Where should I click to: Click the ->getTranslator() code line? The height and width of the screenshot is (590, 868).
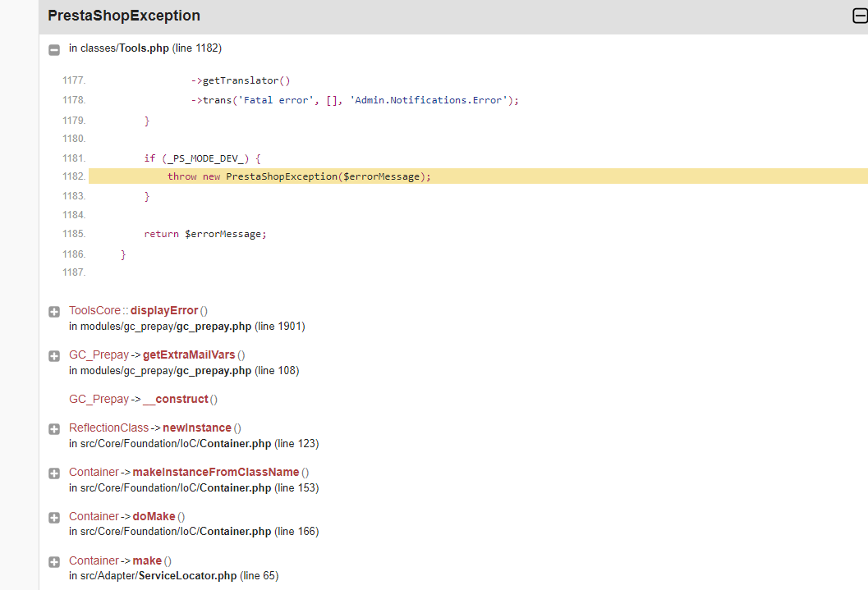[x=241, y=80]
